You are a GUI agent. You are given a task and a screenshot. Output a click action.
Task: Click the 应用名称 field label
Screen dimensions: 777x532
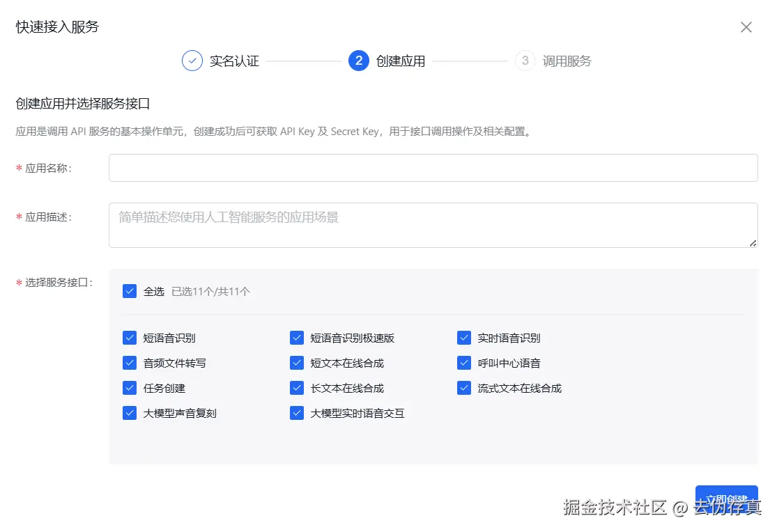(48, 169)
